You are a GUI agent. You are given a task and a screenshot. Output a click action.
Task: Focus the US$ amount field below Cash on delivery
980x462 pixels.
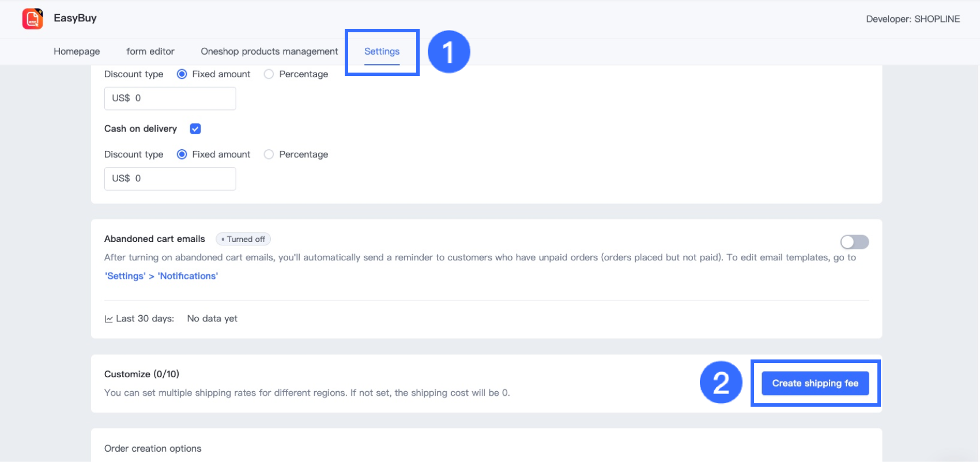tap(170, 179)
